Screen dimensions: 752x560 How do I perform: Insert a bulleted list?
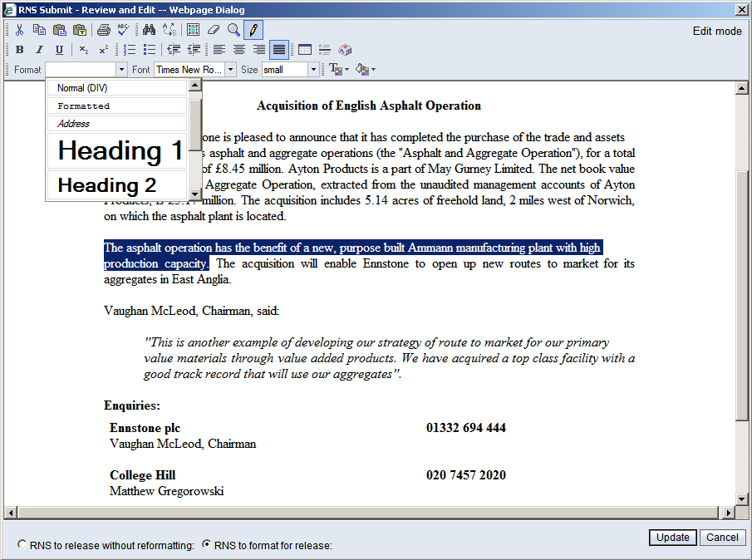click(x=150, y=49)
